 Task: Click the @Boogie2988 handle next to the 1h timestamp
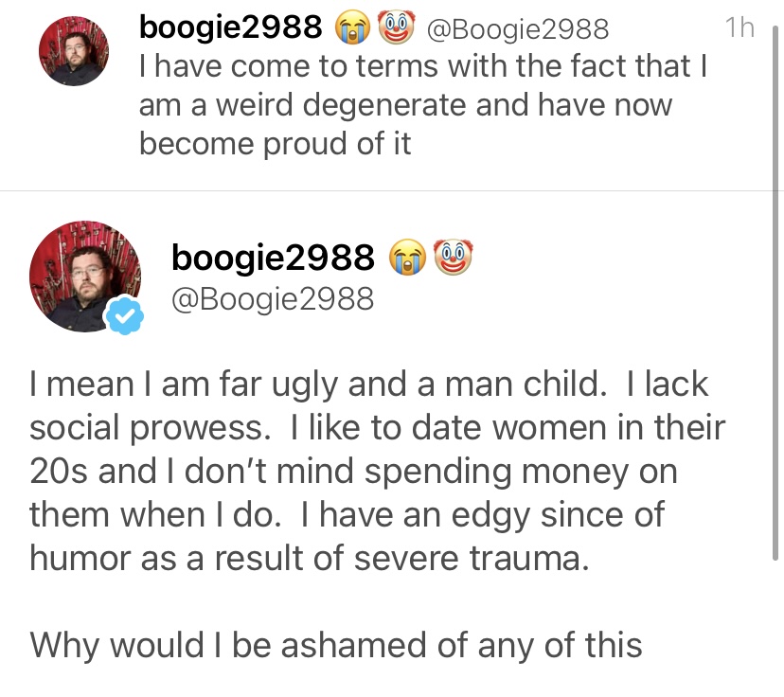point(518,29)
